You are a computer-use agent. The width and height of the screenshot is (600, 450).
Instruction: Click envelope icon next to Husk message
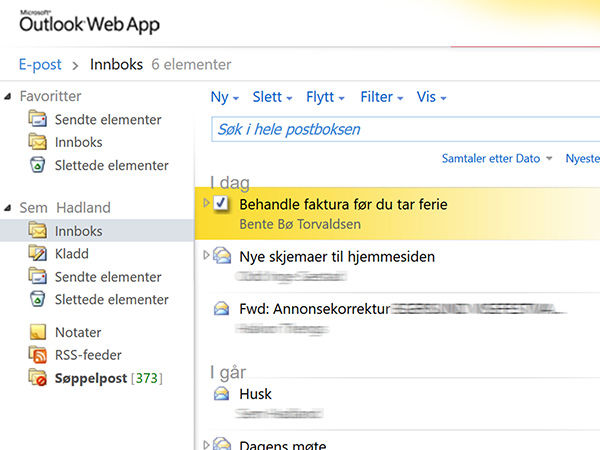coord(222,394)
